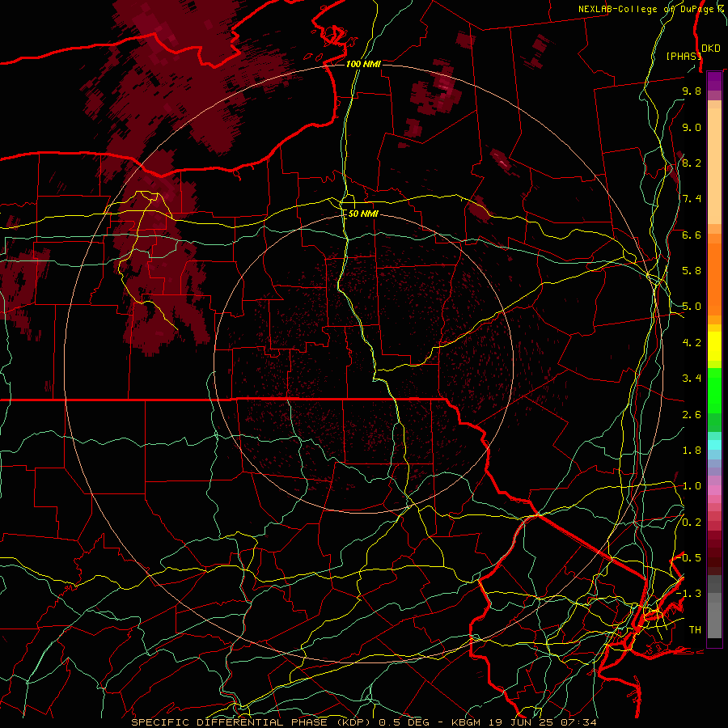The height and width of the screenshot is (728, 728).
Task: Click the DKD label above the legend
Action: tap(711, 49)
